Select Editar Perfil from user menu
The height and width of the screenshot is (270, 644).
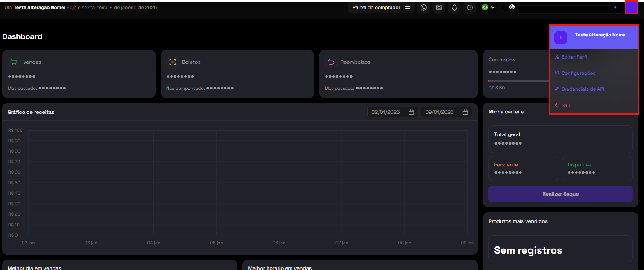pos(575,57)
